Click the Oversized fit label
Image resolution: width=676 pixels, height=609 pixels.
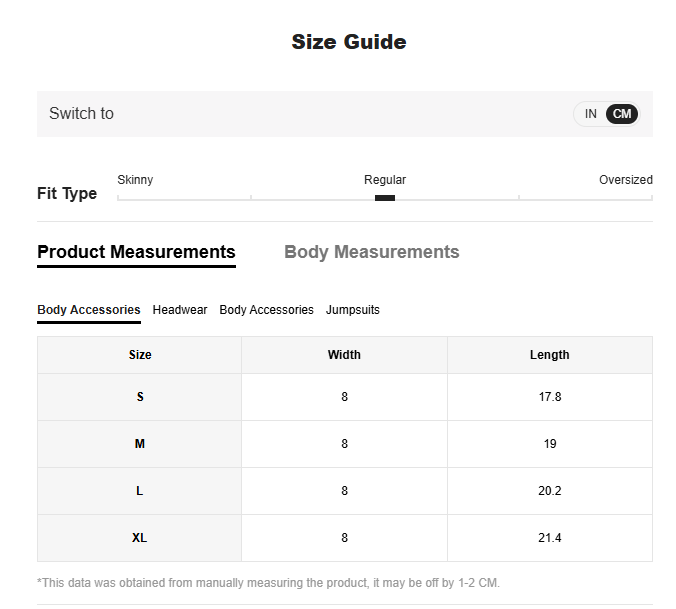pyautogui.click(x=625, y=180)
